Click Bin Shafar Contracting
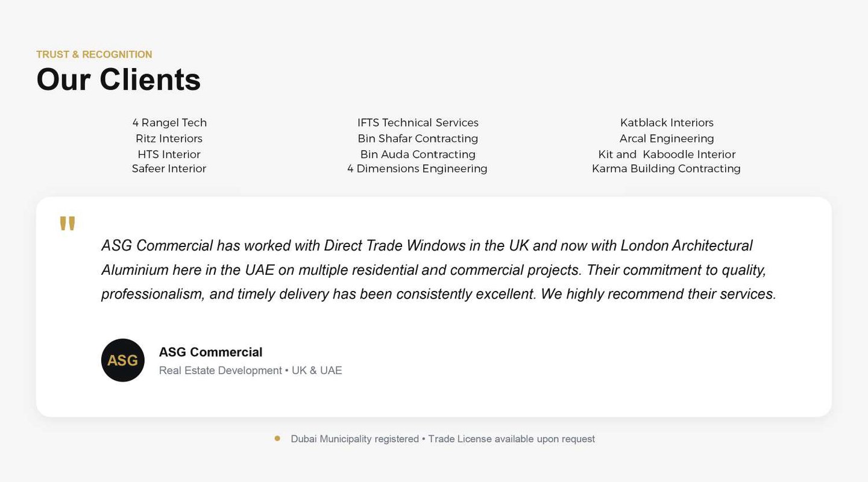This screenshot has width=868, height=482. pos(418,139)
